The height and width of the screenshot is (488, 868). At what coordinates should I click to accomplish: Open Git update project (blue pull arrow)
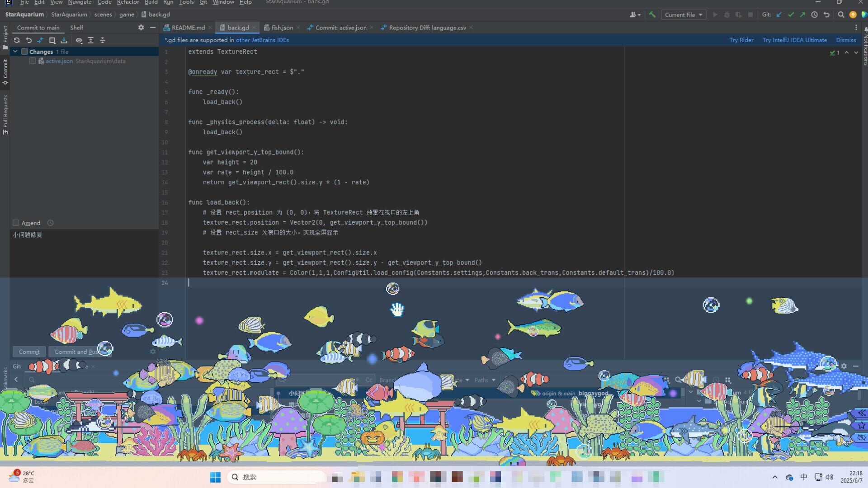point(778,14)
